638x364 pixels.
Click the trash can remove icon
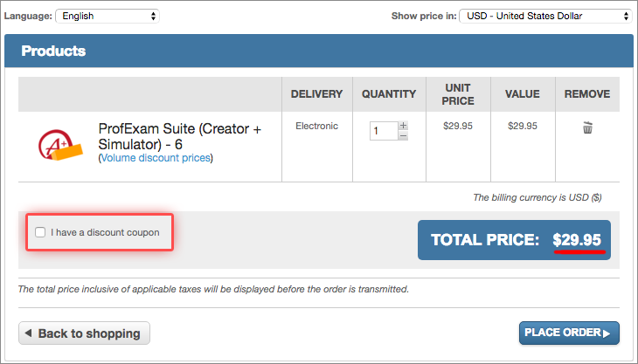click(587, 128)
